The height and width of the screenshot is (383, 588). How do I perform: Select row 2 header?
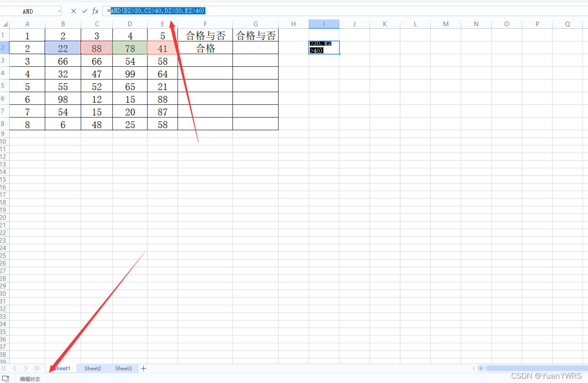[x=3, y=48]
